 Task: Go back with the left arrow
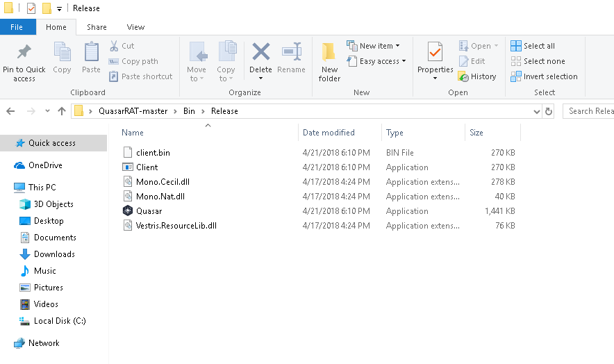pos(10,111)
